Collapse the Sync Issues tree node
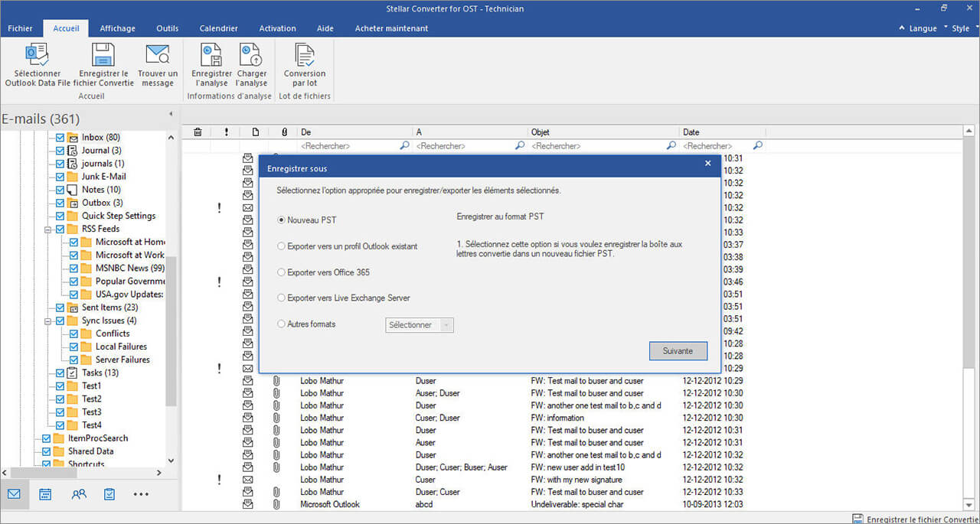The width and height of the screenshot is (980, 524). 49,321
